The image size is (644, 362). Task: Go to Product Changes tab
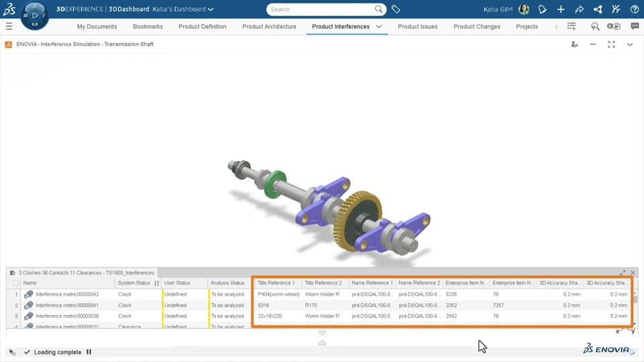click(x=477, y=27)
